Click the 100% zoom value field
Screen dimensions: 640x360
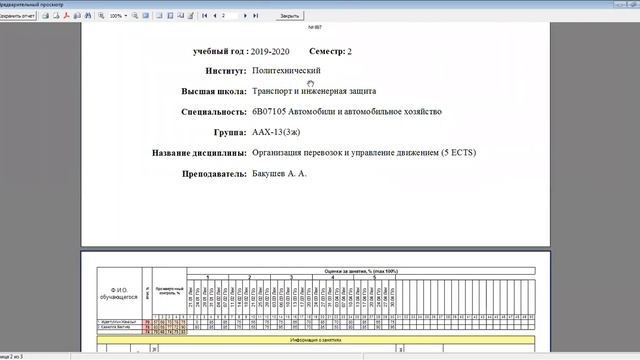[x=116, y=16]
